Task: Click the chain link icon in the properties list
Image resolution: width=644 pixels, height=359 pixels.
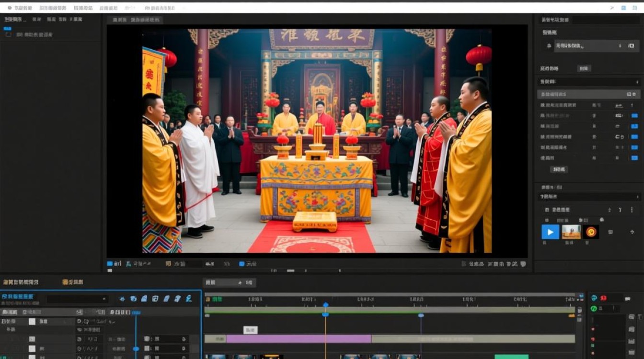Action: point(619,137)
